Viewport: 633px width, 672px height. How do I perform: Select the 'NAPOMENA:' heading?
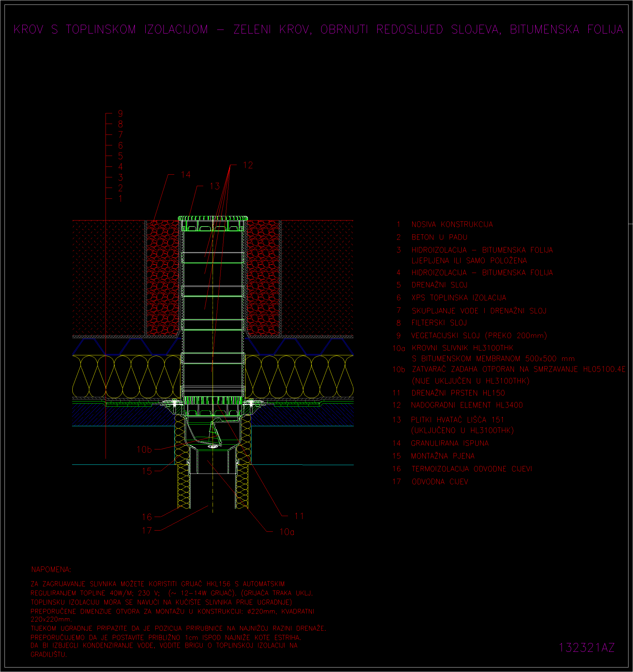pos(51,569)
